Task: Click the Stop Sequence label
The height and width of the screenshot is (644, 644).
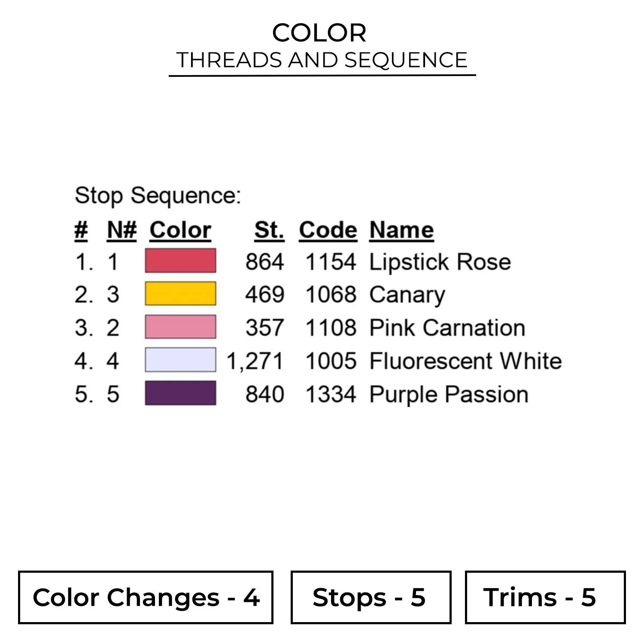Action: 158,196
